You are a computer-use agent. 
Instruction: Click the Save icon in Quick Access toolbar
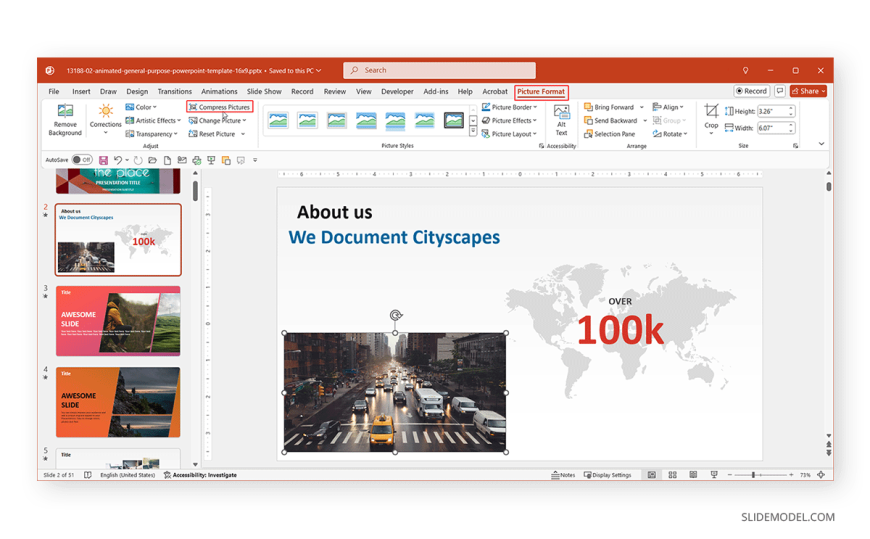tap(103, 160)
